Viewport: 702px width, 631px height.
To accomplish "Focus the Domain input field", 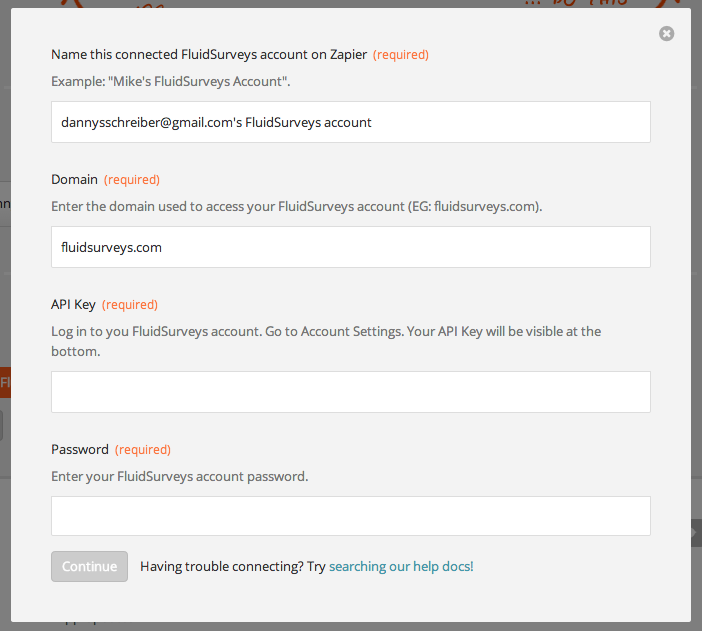I will 351,247.
